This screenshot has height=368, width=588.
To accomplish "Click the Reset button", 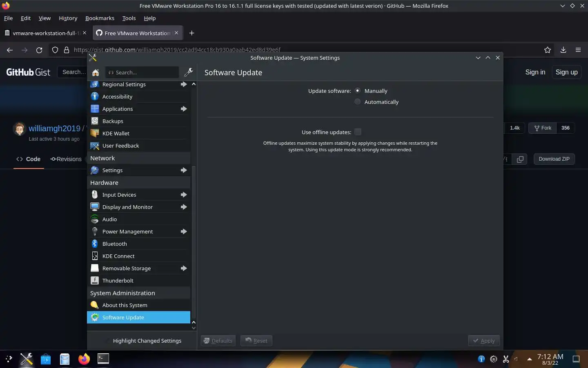I will pyautogui.click(x=256, y=341).
